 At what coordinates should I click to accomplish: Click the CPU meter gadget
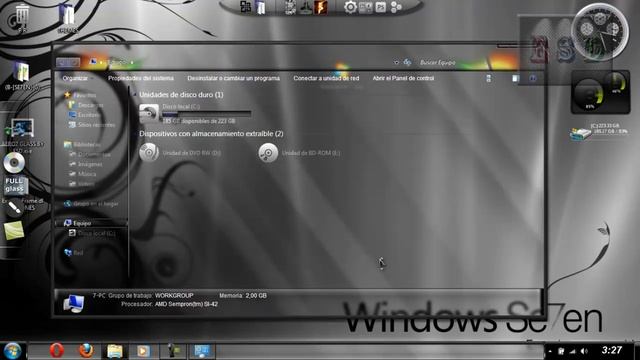coord(600,93)
